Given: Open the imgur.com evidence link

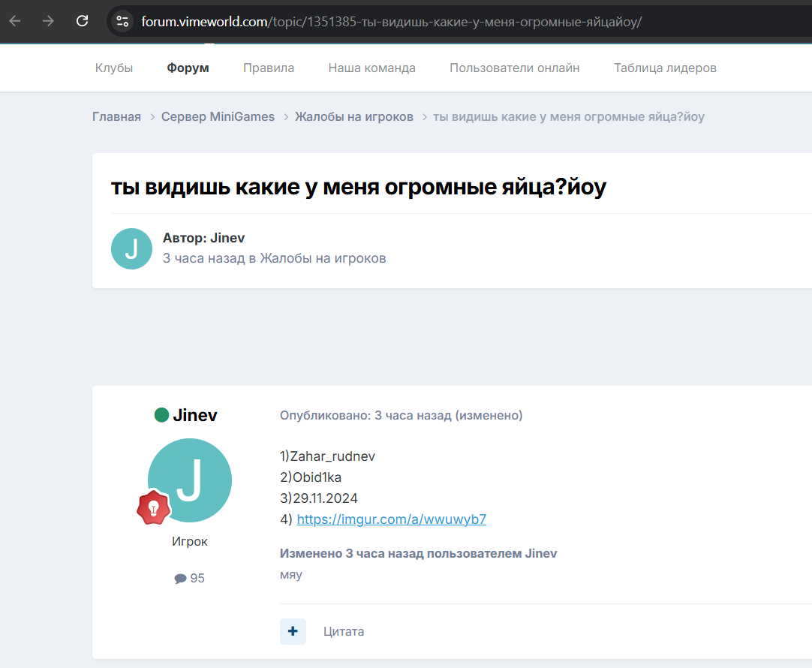Looking at the screenshot, I should pyautogui.click(x=391, y=519).
